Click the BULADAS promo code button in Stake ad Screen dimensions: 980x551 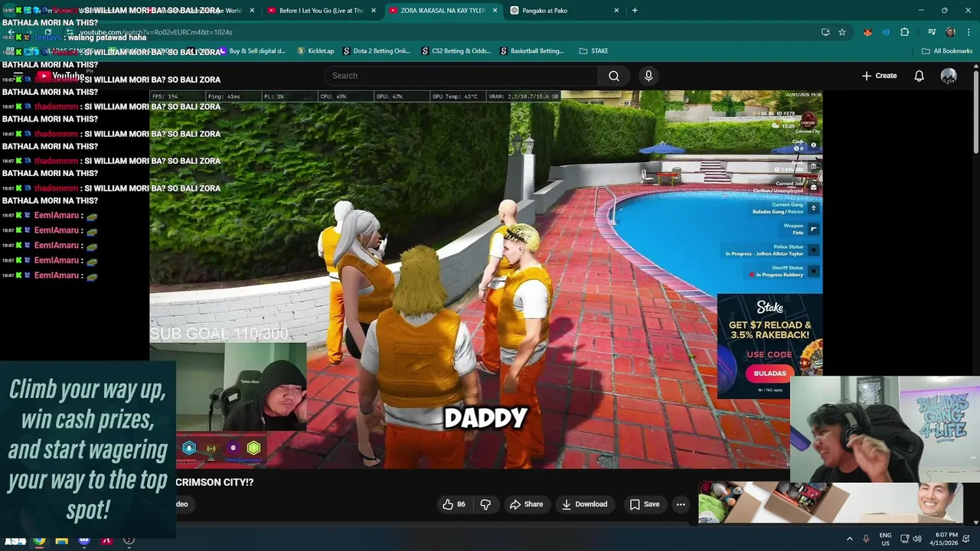coord(769,373)
